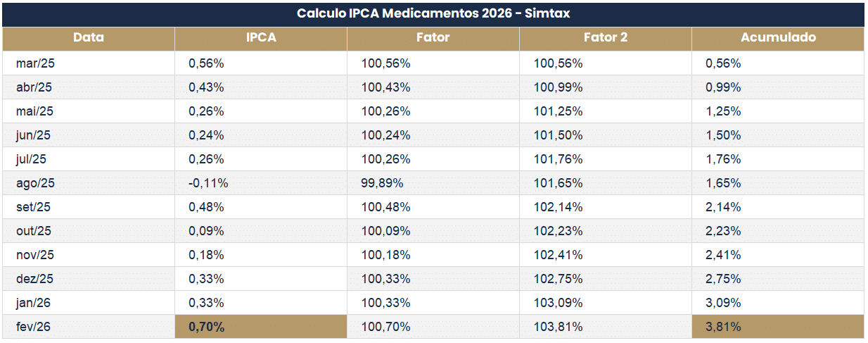The image size is (868, 343).
Task: Select the 3,09% Acumulado cell for jan/26
Action: pos(723,303)
